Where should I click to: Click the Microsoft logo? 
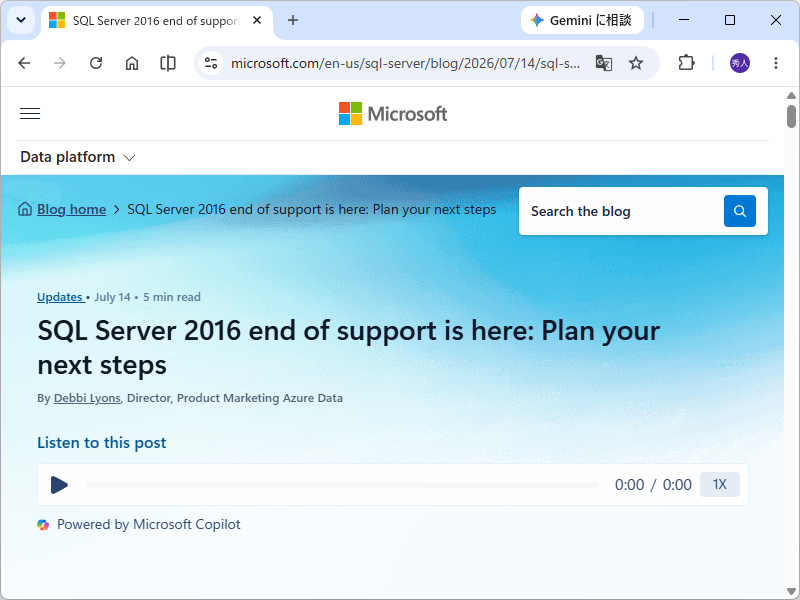[x=393, y=114]
